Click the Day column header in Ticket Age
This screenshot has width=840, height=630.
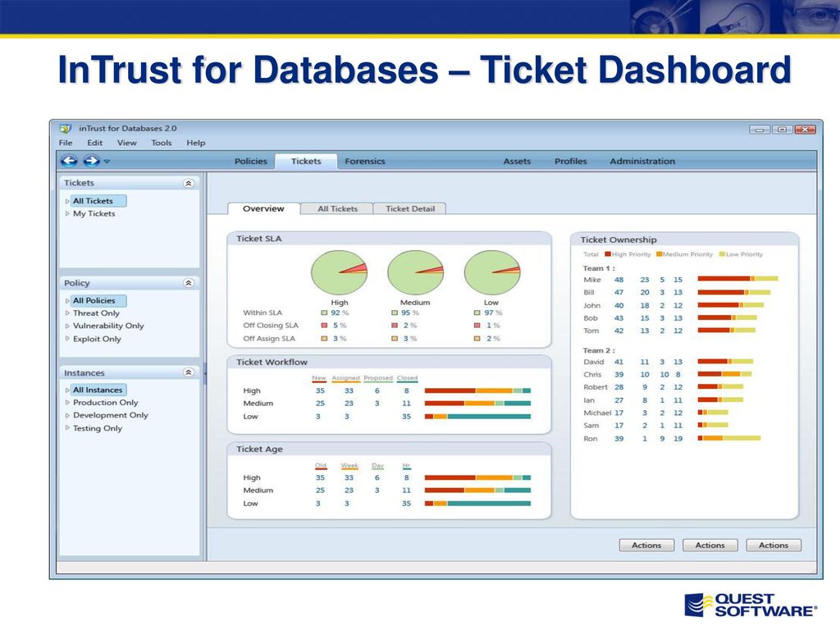(x=377, y=466)
